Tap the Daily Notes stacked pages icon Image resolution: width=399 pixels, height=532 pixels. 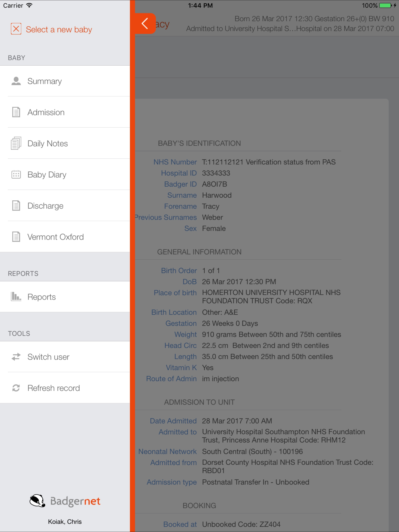[16, 143]
